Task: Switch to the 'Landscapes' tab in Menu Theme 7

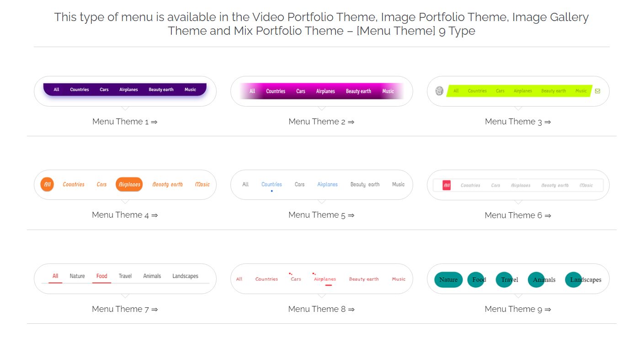Action: click(x=185, y=276)
